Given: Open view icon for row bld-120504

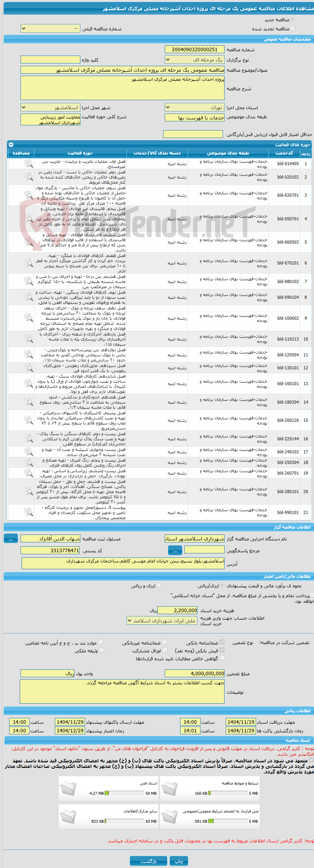Looking at the screenshot, I should click(28, 355).
